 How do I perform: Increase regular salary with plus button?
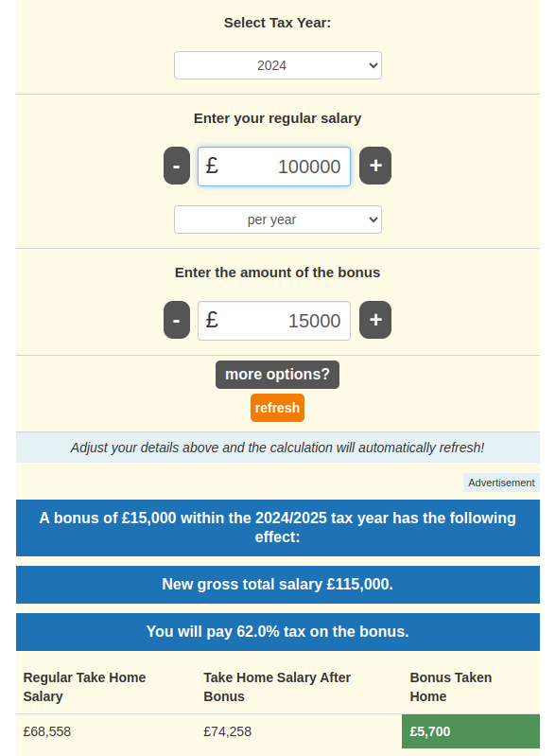pyautogui.click(x=375, y=166)
